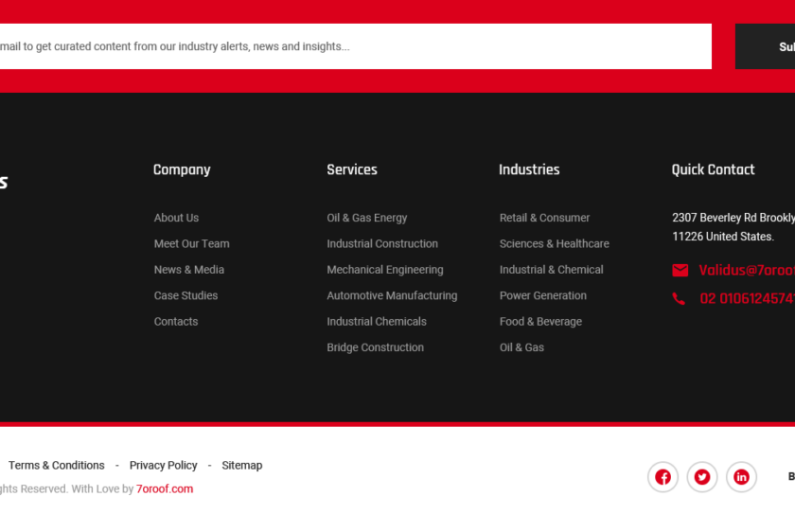Focus the newsletter email input field
795x532 pixels.
356,46
